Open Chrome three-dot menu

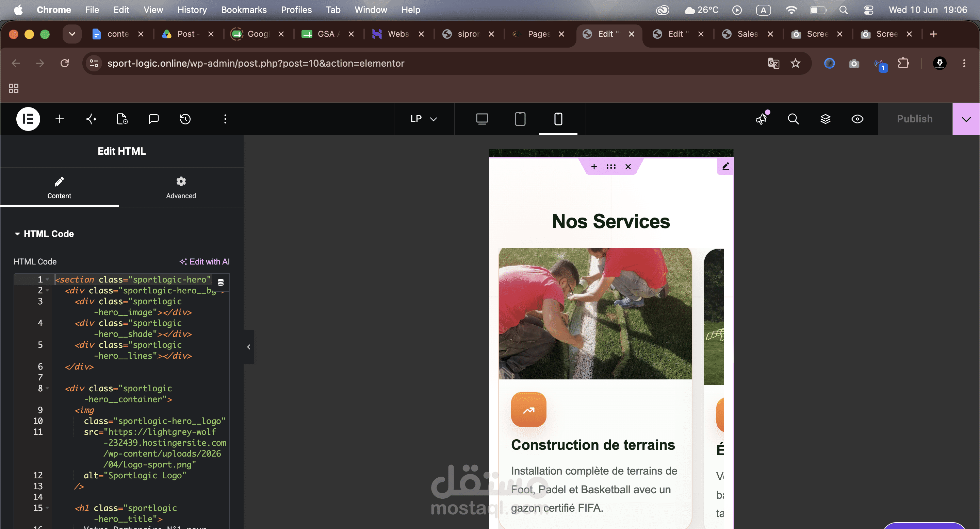[964, 63]
